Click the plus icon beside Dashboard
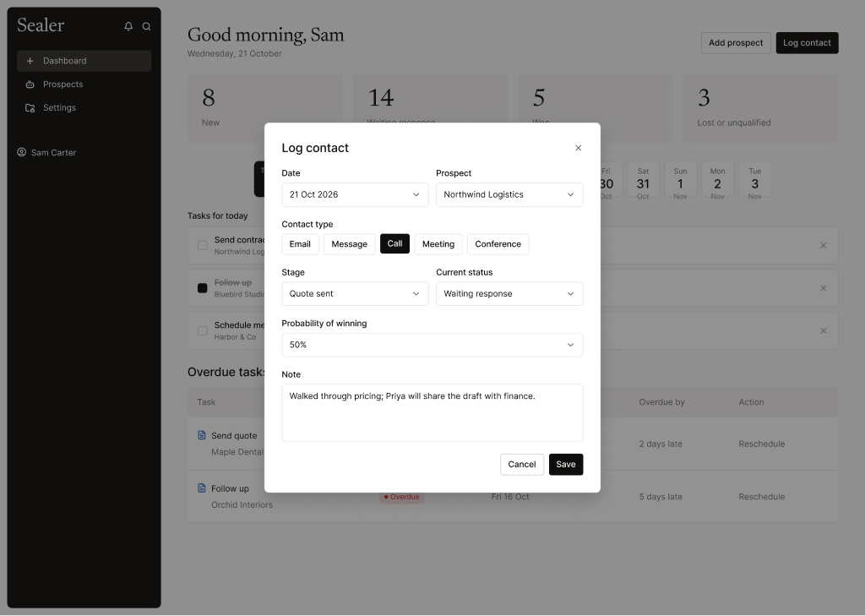Image resolution: width=865 pixels, height=616 pixels. click(x=30, y=61)
